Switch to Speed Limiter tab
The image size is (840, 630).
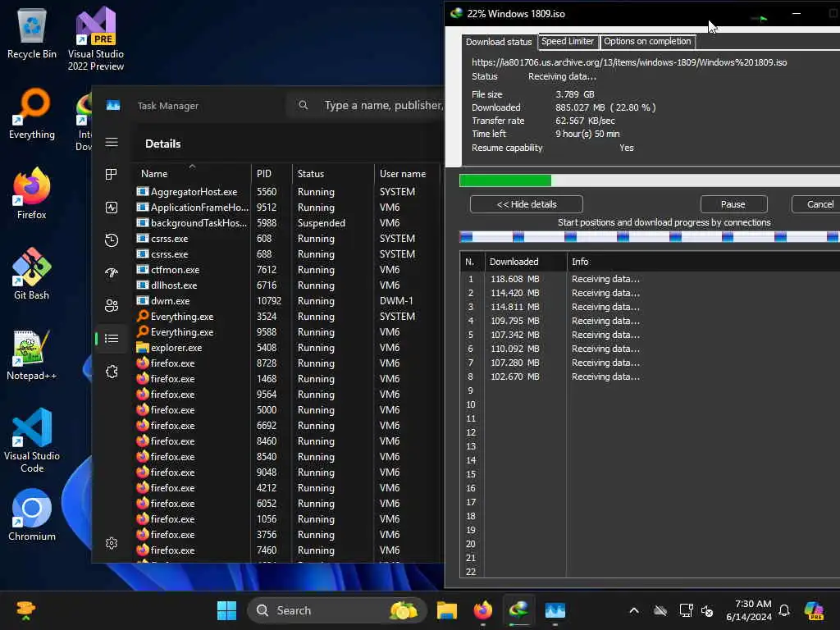point(568,41)
